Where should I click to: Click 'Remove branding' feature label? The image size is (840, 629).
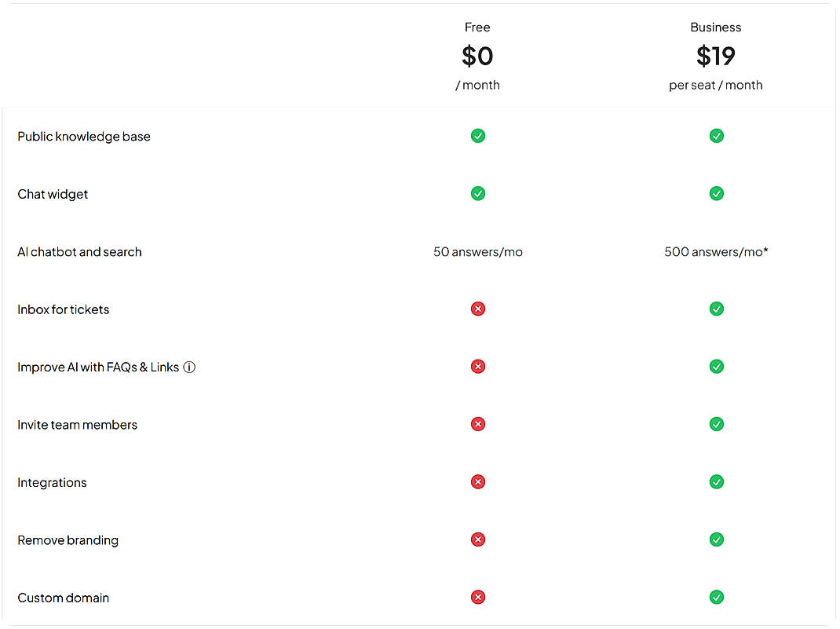(x=68, y=540)
